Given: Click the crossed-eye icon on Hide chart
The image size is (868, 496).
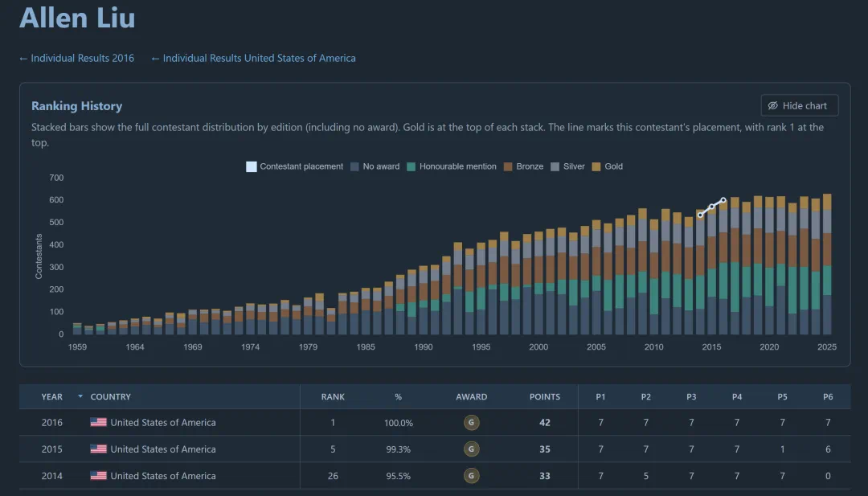Looking at the screenshot, I should coord(773,106).
